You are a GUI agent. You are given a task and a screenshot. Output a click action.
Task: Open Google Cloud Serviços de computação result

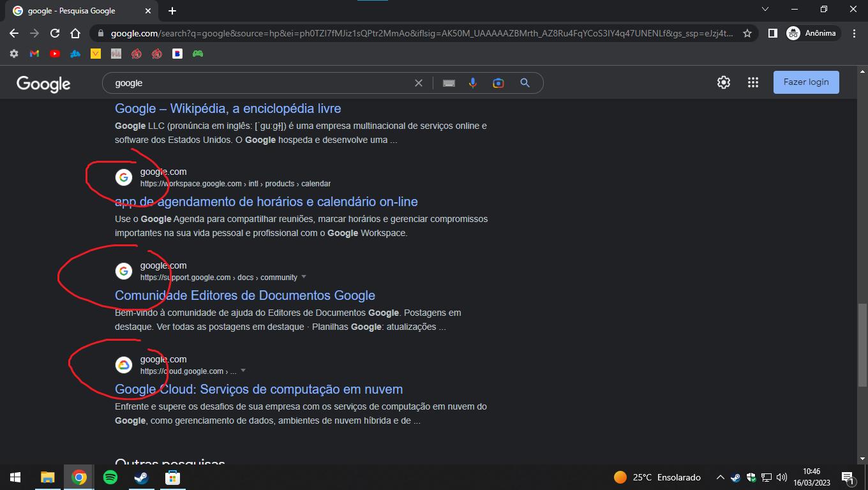258,389
